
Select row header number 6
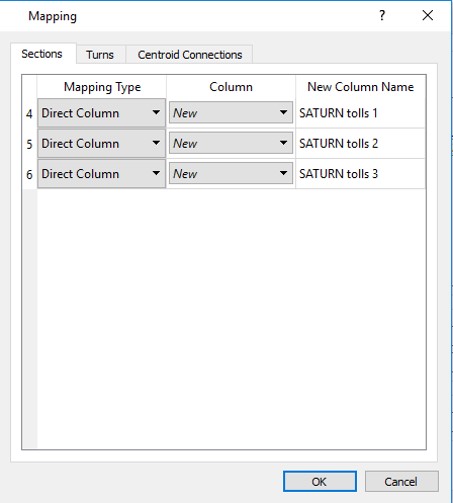tap(29, 174)
